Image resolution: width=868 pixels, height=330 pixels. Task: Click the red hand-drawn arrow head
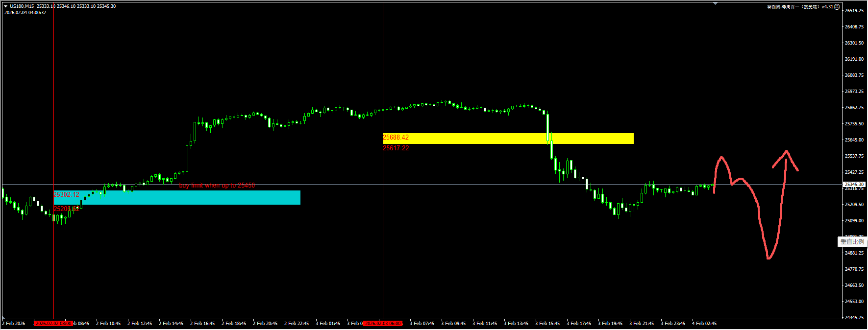tap(786, 152)
